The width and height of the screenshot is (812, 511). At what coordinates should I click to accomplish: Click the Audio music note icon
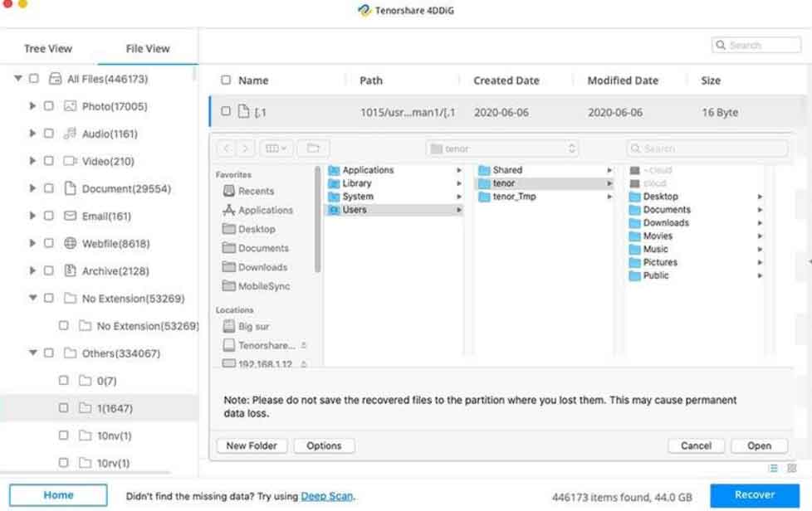click(70, 134)
